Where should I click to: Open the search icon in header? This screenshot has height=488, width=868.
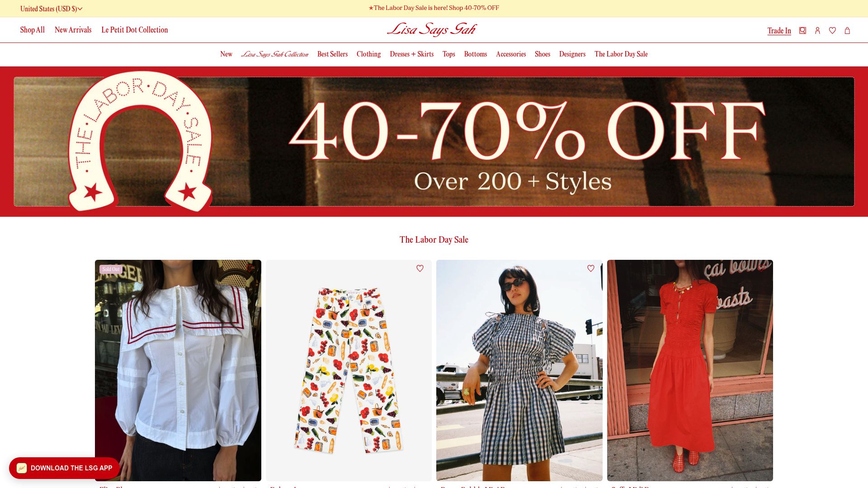(x=802, y=30)
